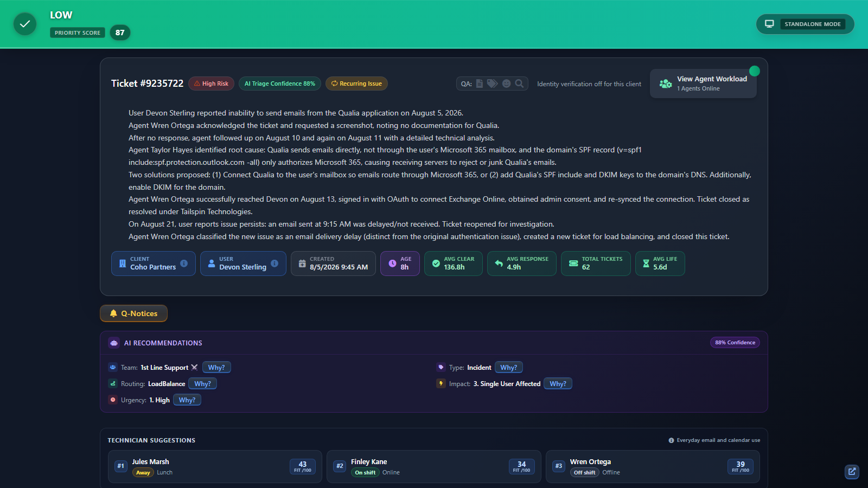Click Why? next to Urgency 1. High
868x488 pixels.
point(187,400)
